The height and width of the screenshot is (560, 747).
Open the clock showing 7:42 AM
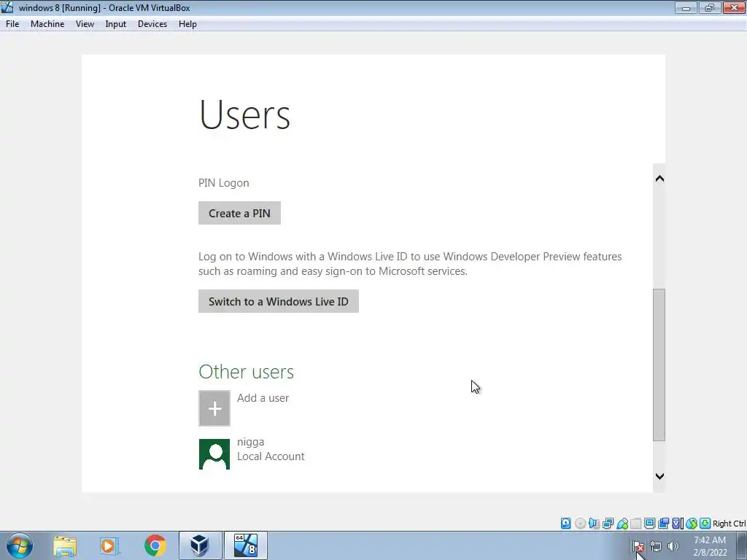click(710, 546)
